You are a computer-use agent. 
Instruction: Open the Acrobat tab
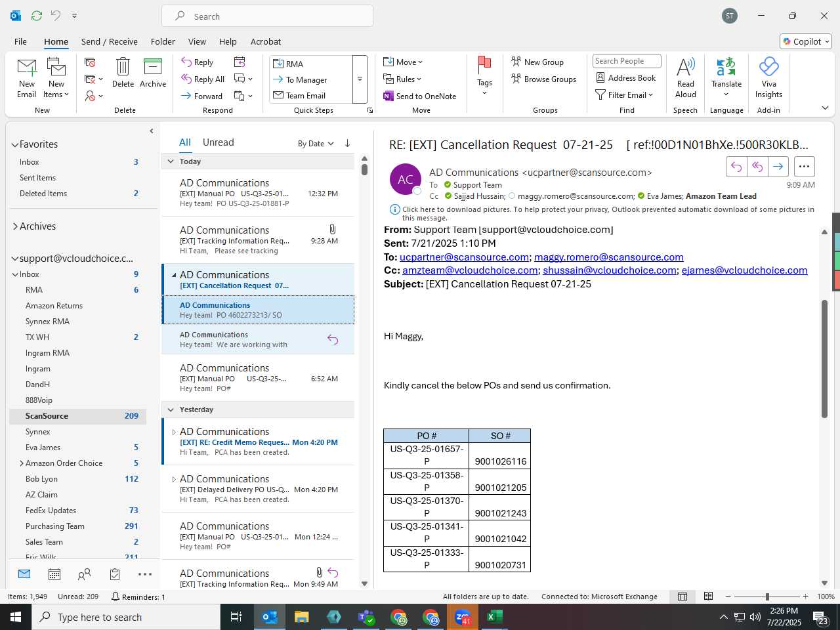point(265,41)
